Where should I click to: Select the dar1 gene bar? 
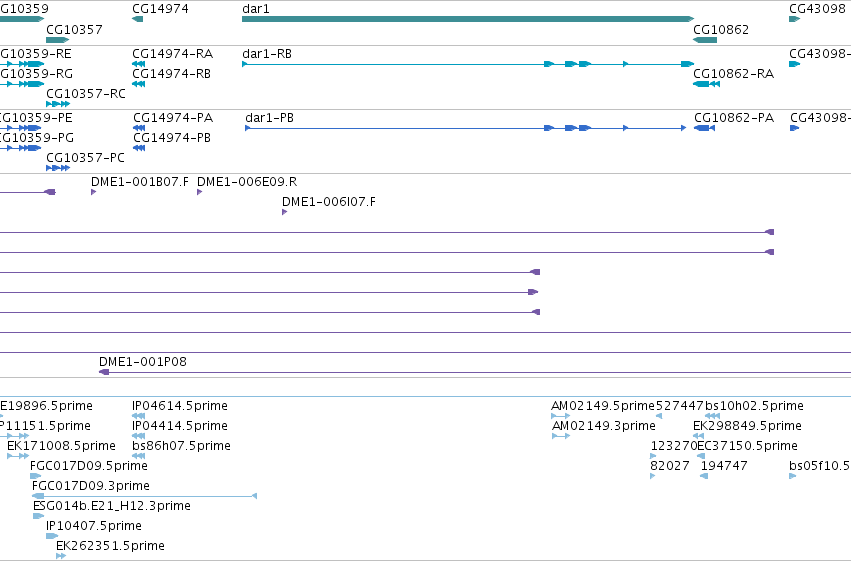coord(468,19)
